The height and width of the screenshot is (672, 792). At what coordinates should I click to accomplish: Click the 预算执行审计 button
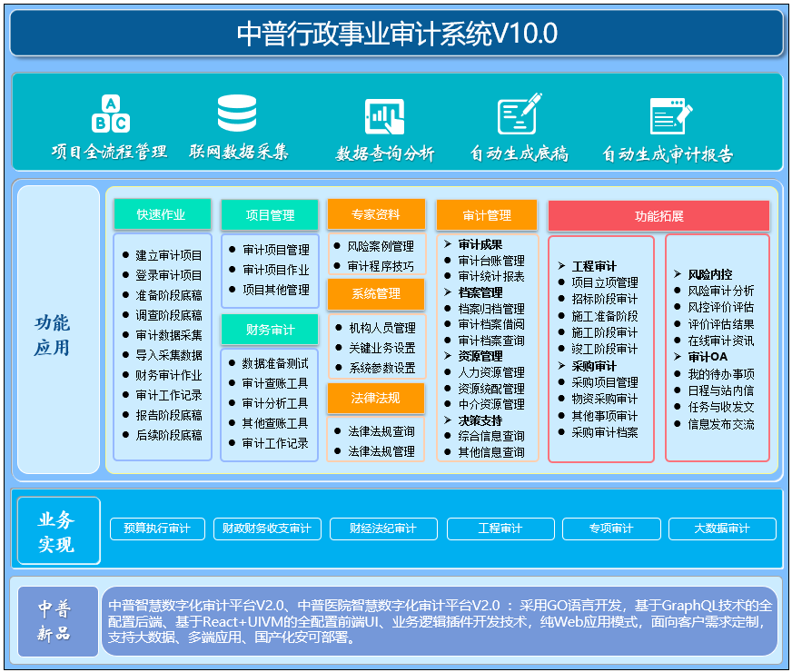[157, 529]
